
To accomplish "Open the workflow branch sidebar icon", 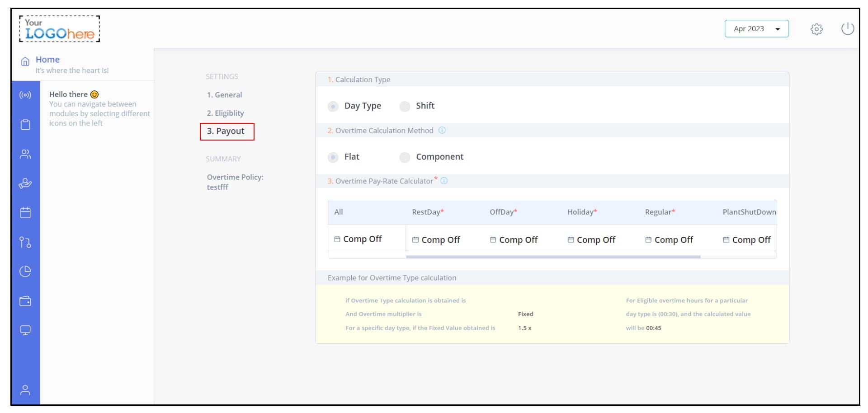I will [x=25, y=242].
